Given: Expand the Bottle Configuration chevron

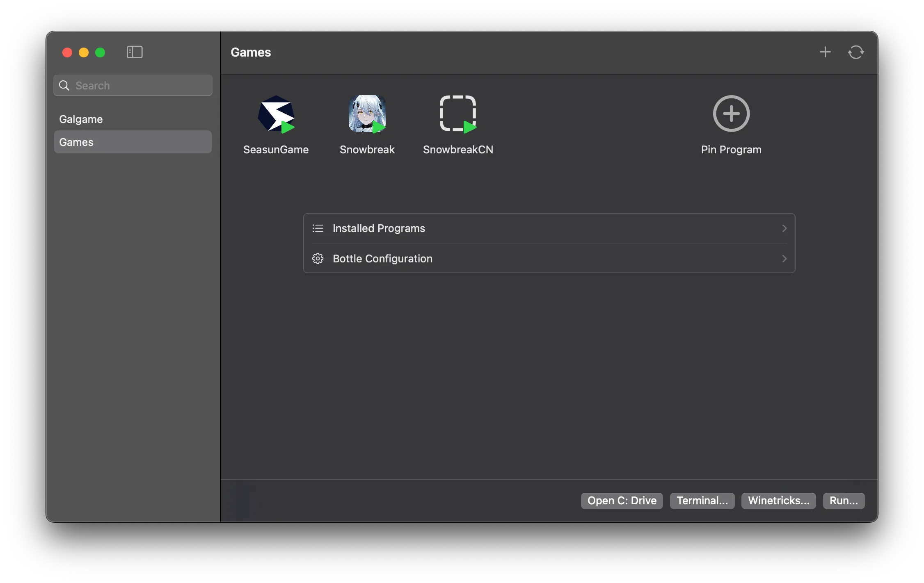Looking at the screenshot, I should (x=784, y=259).
